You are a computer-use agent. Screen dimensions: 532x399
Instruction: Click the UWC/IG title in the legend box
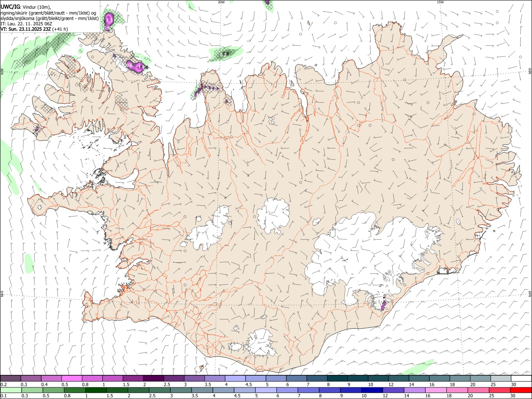[x=10, y=7]
